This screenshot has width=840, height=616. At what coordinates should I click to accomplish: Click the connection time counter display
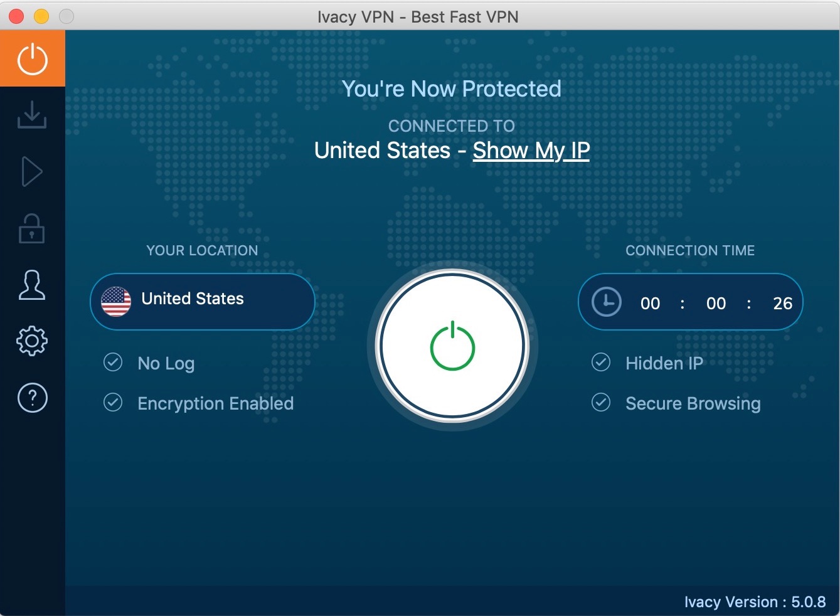716,304
